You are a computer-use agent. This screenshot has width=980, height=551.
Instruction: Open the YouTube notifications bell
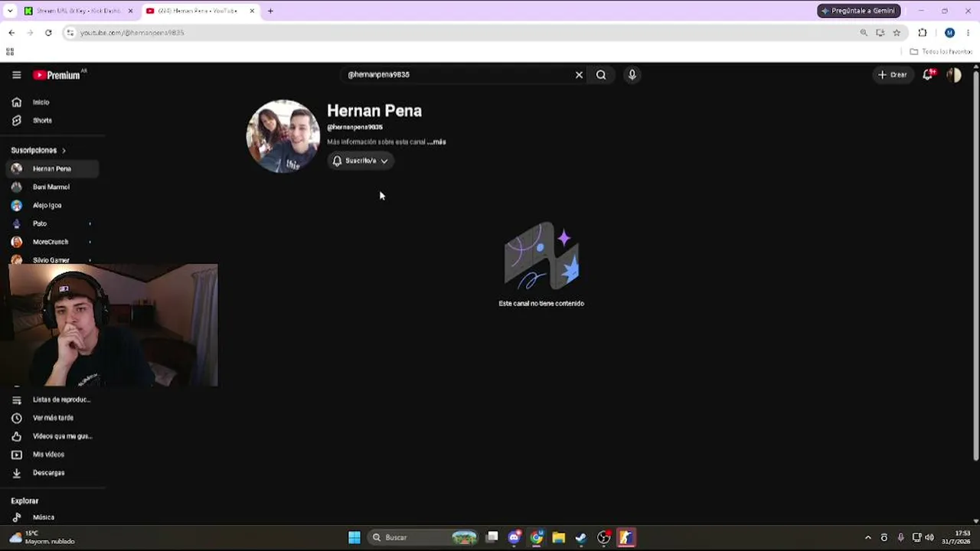tap(929, 74)
